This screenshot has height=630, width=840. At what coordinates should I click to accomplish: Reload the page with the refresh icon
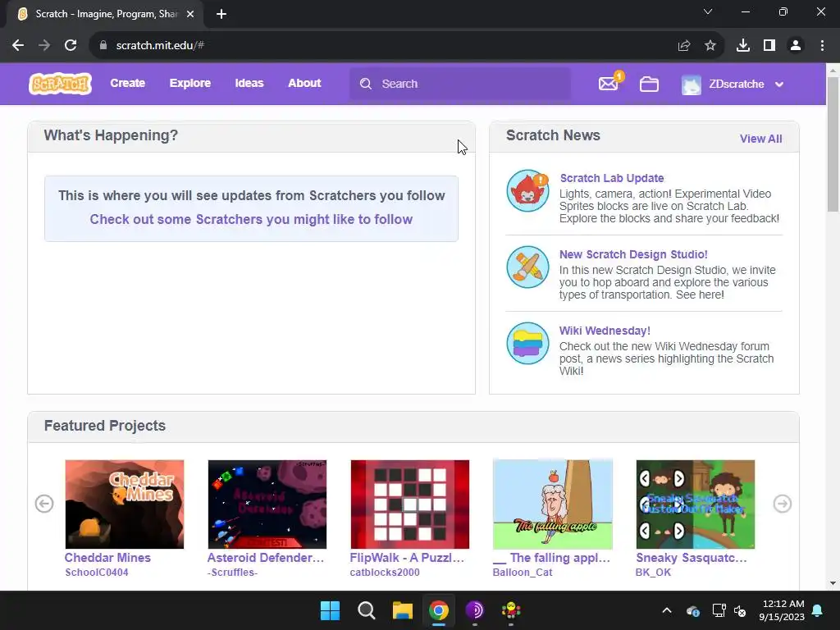click(71, 46)
